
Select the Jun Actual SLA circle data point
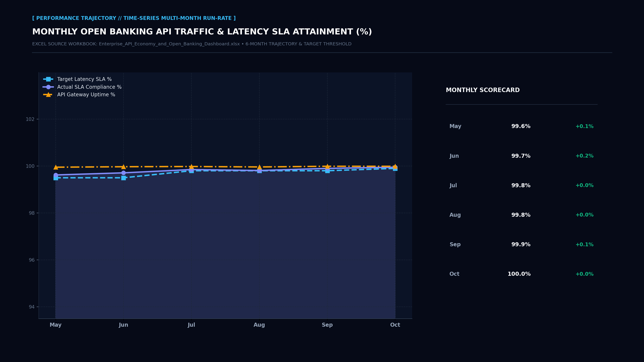pos(123,173)
